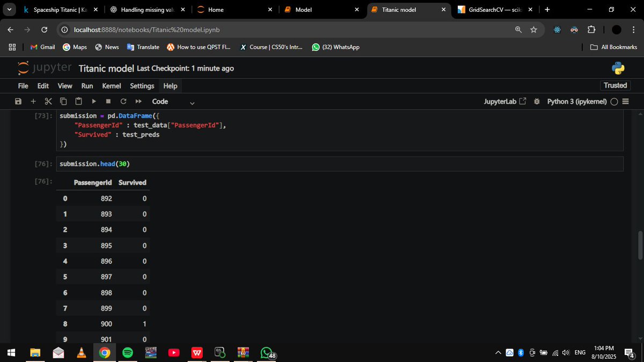The height and width of the screenshot is (362, 644).
Task: Click the Jupyter logo
Action: click(x=45, y=68)
